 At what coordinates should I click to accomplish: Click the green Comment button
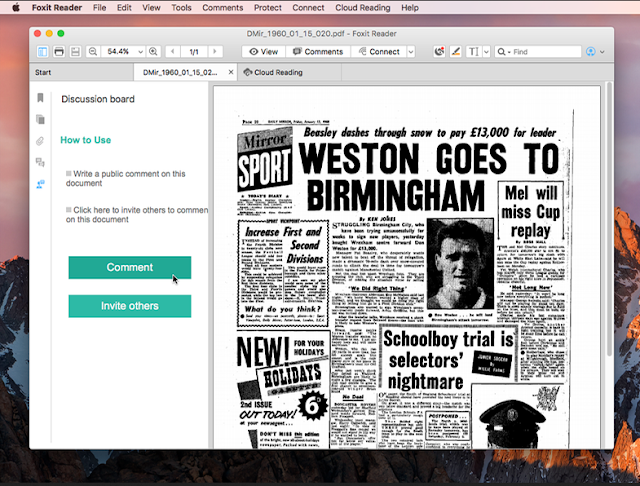coord(130,267)
